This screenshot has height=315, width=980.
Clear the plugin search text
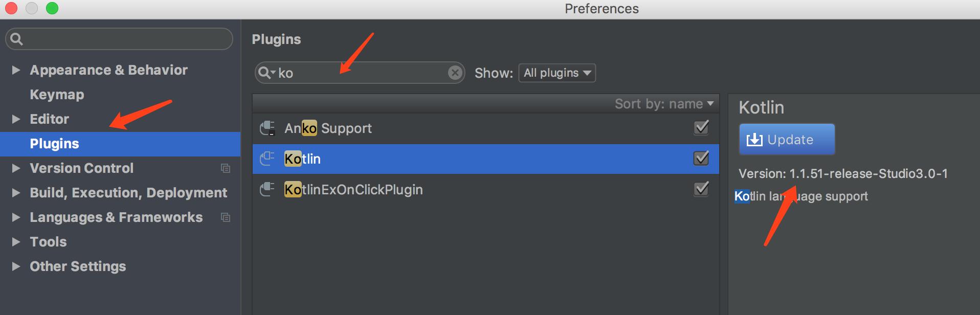click(455, 73)
